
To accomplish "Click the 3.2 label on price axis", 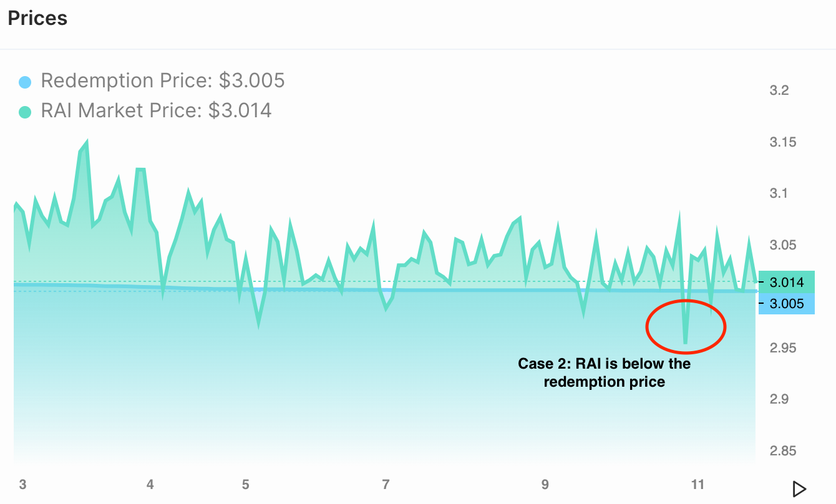I will 779,91.
